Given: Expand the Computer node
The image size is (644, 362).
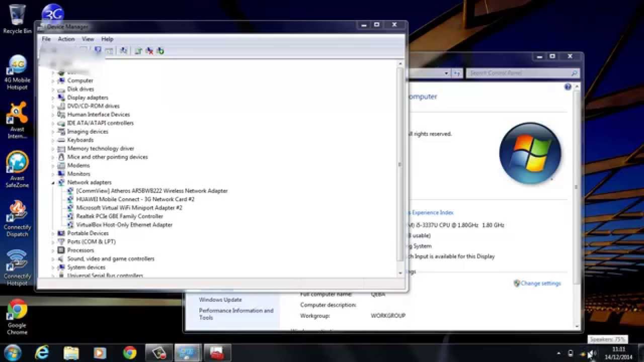Looking at the screenshot, I should coord(53,81).
